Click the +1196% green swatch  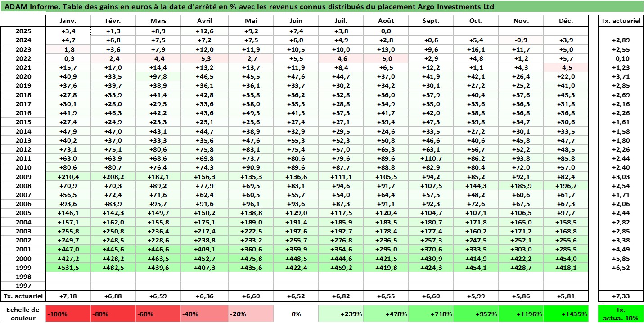tap(521, 314)
